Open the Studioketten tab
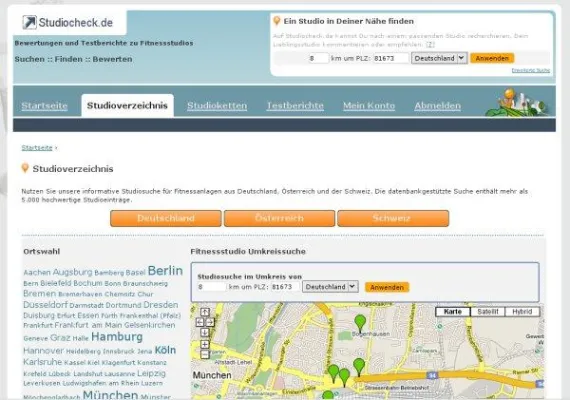 point(217,106)
